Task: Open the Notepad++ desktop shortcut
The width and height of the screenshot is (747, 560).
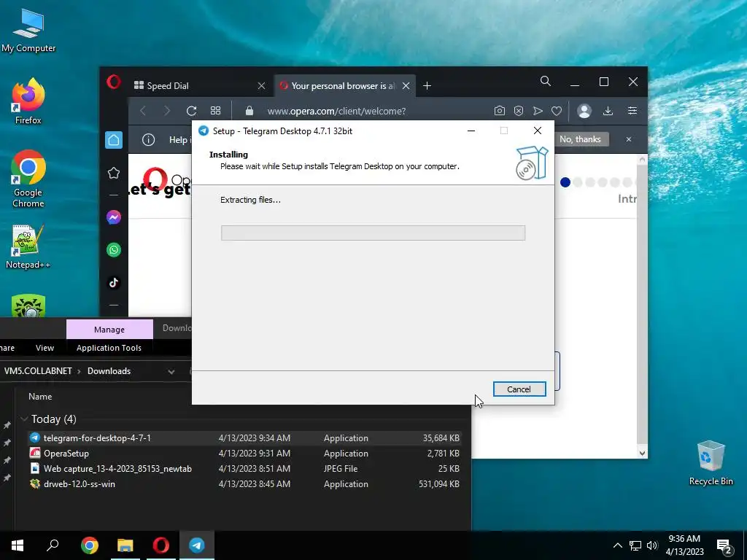Action: coord(28,246)
